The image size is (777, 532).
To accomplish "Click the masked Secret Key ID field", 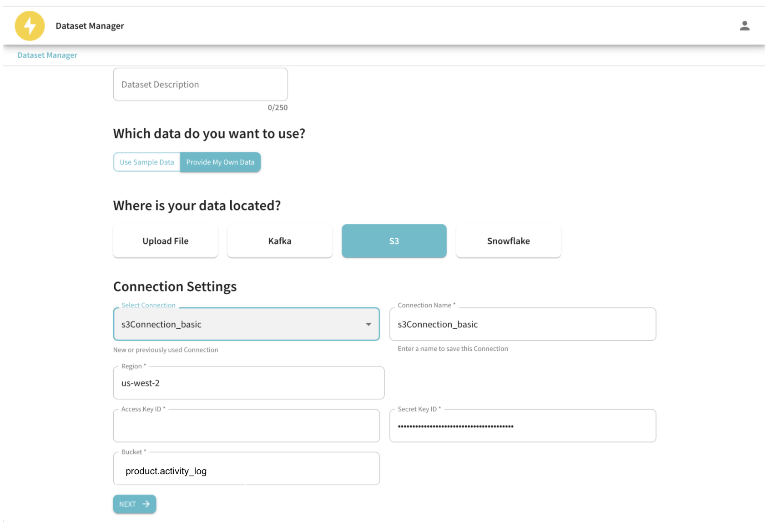I will pyautogui.click(x=522, y=426).
